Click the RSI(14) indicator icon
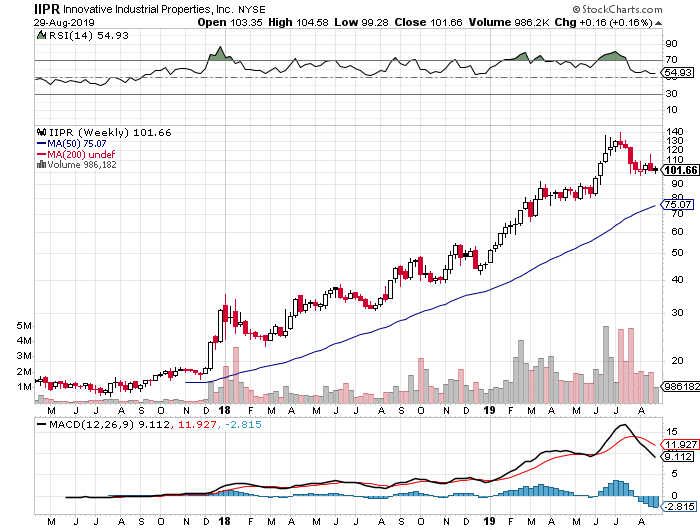The height and width of the screenshot is (530, 700). pyautogui.click(x=41, y=35)
